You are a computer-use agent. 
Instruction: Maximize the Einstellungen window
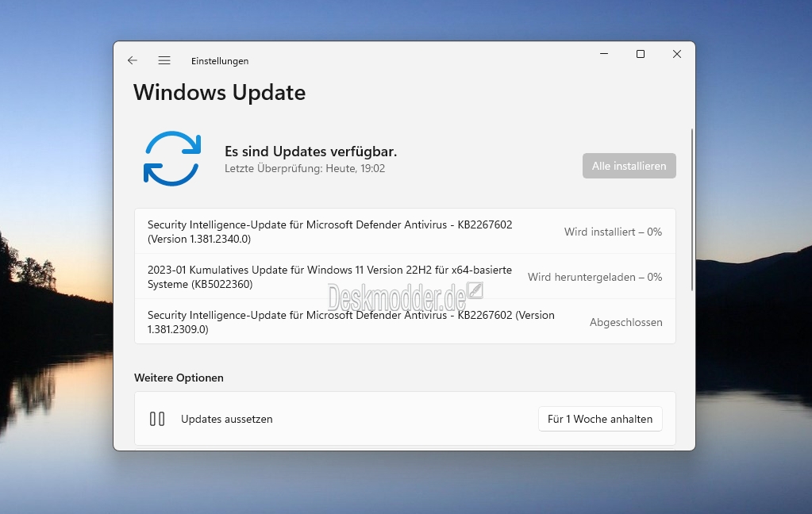(x=641, y=54)
